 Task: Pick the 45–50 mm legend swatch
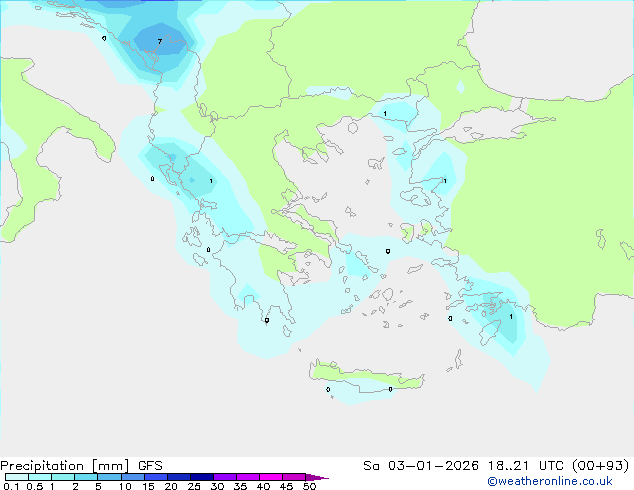[294, 477]
